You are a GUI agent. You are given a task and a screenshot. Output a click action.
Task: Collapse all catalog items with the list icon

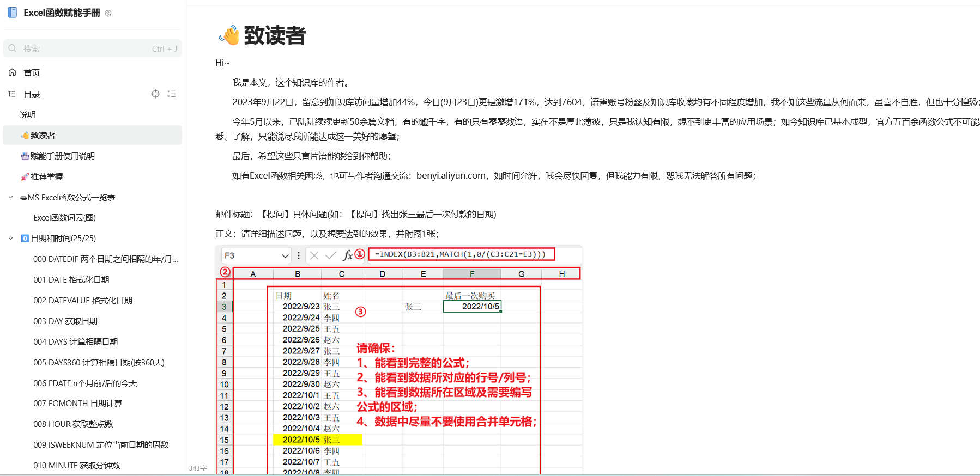click(172, 94)
